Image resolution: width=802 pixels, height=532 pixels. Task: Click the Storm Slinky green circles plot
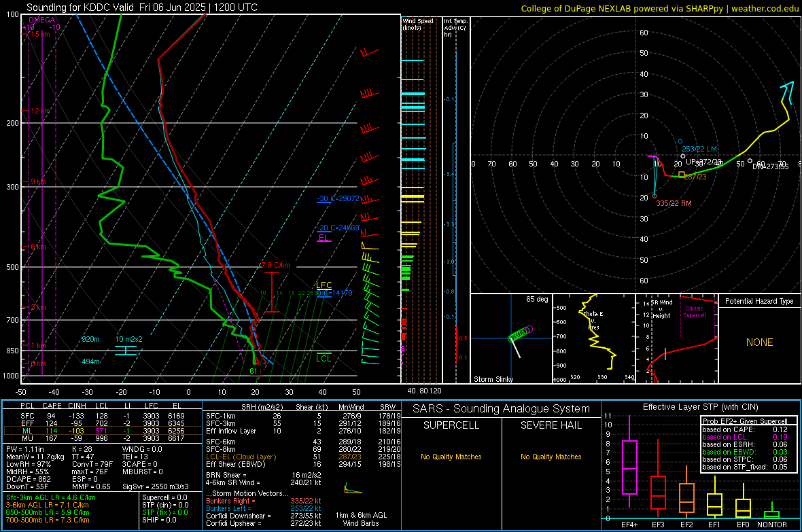point(521,334)
